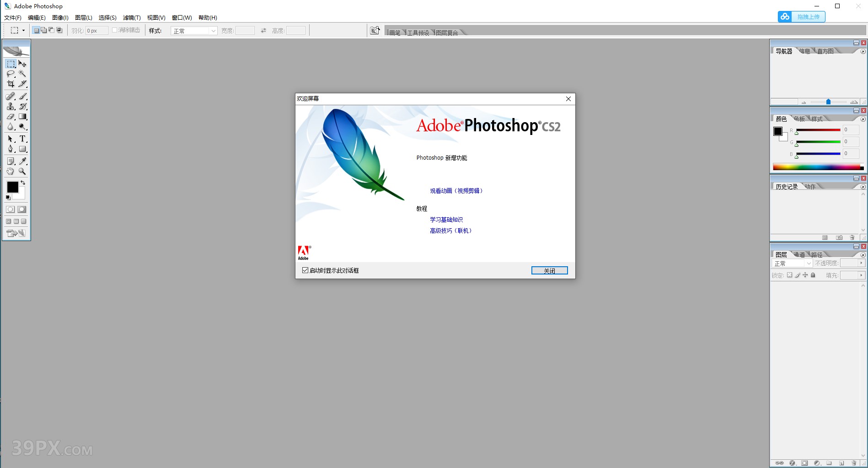Viewport: 868px width, 468px height.
Task: Open the 学习基础知识 tutorial link
Action: point(446,220)
